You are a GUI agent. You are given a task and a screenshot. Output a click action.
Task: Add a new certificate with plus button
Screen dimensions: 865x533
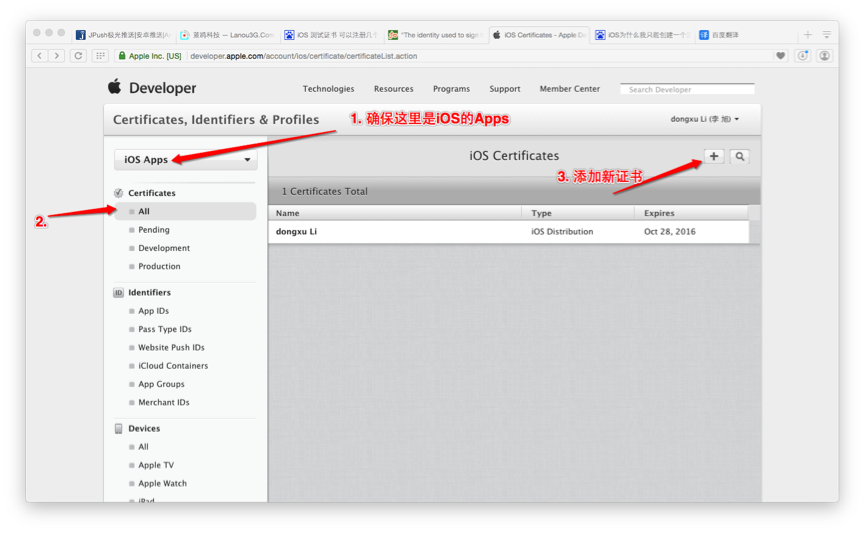coord(714,156)
